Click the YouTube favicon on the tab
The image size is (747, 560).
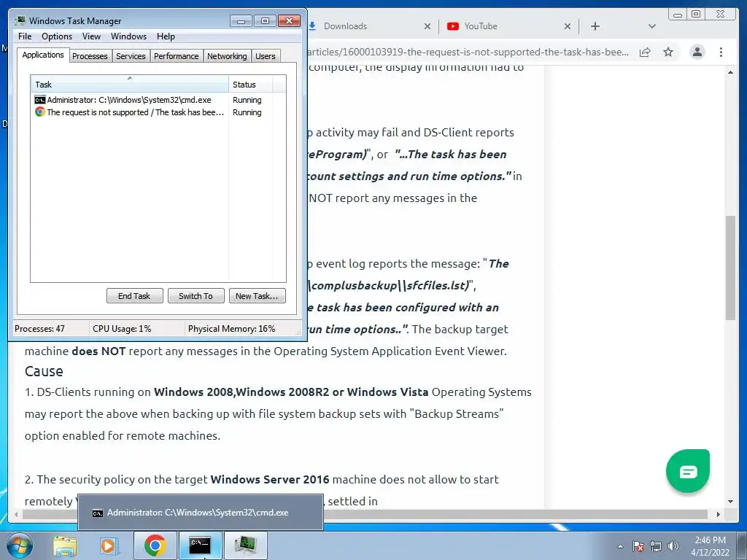tap(452, 26)
